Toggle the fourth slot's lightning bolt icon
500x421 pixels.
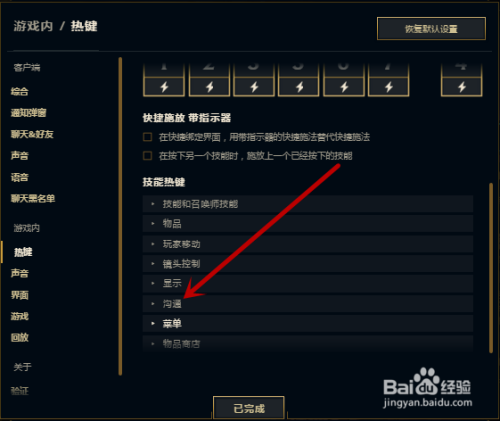[299, 87]
